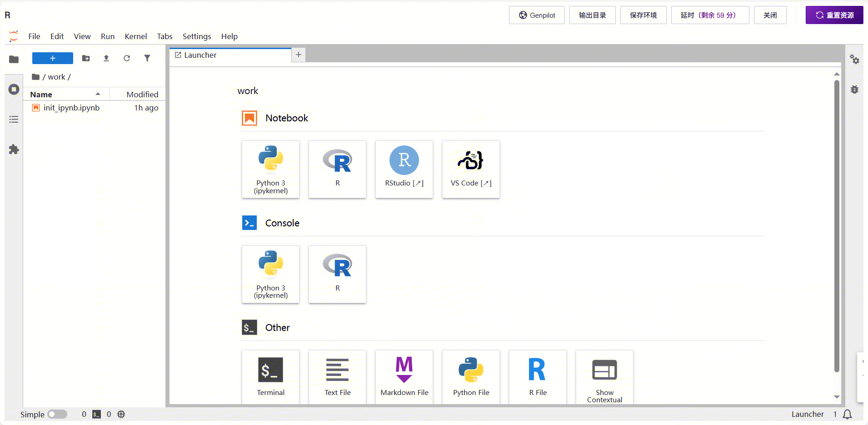The image size is (868, 425).
Task: Click the 关闭 button
Action: click(x=770, y=15)
